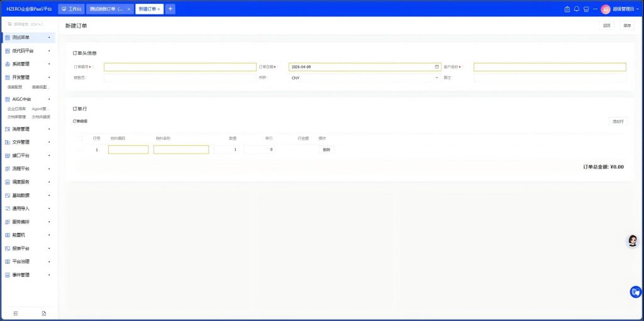Viewport: 644px width, 321px height.
Task: Click the blue chat support icon
Action: pyautogui.click(x=635, y=291)
